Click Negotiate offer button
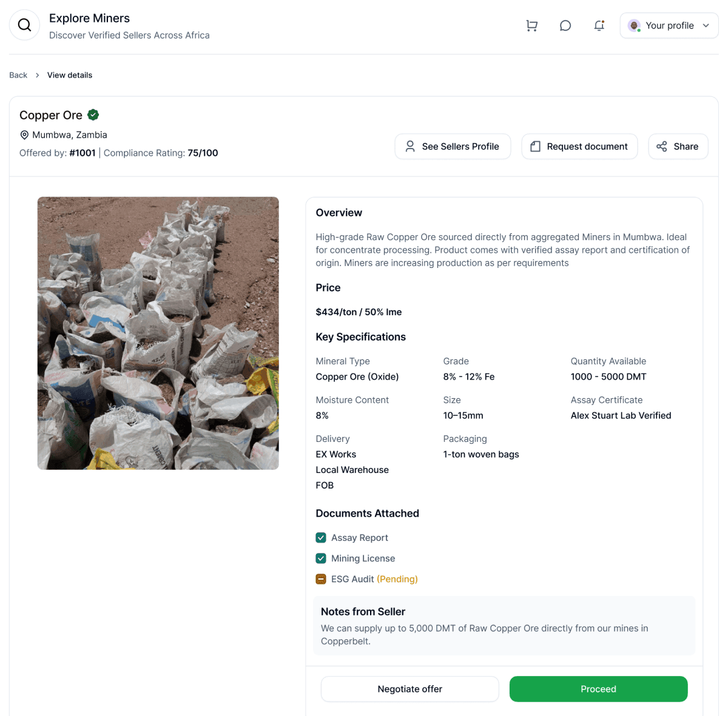 [x=409, y=689]
